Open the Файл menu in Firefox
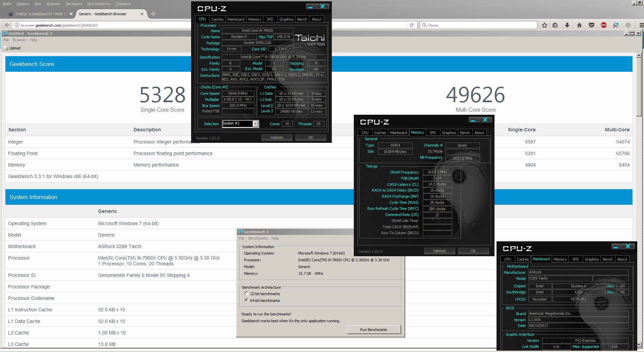Screen dimensions: 644x352 pyautogui.click(x=7, y=4)
